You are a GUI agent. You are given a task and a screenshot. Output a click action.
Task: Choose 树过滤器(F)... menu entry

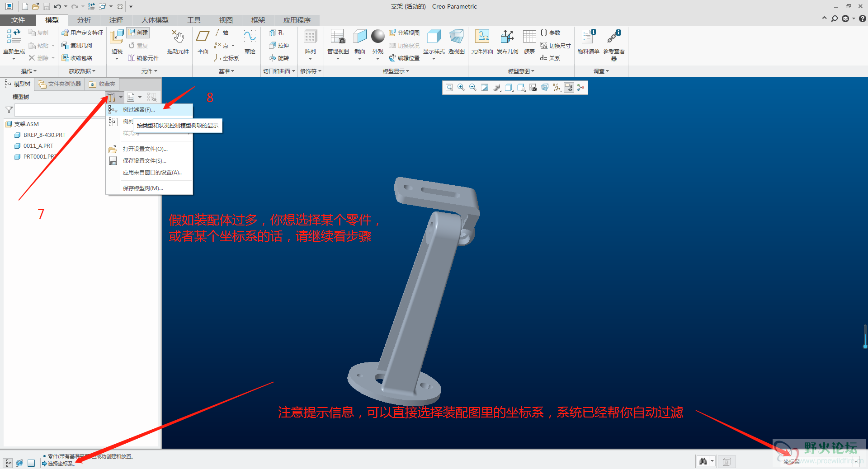click(x=150, y=110)
